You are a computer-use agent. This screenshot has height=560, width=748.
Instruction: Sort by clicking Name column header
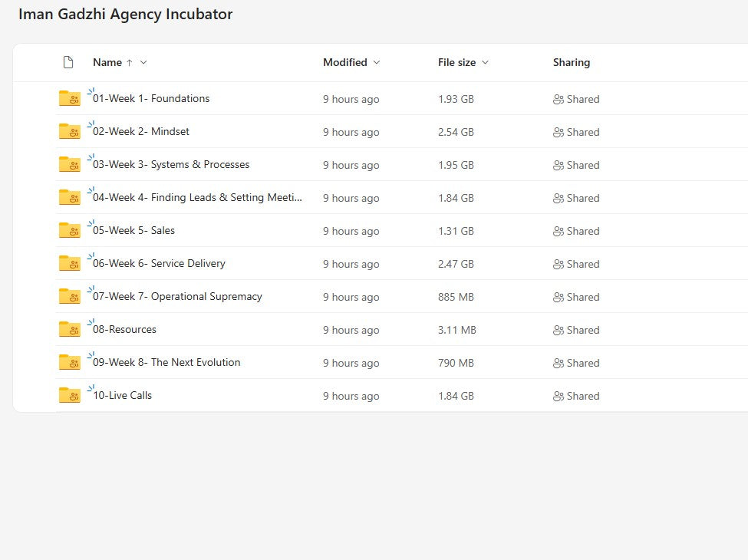click(x=107, y=62)
